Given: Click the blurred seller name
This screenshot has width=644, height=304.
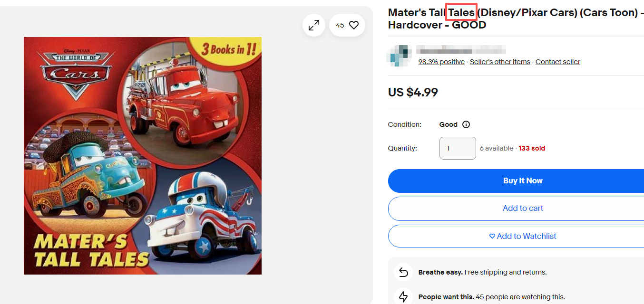Looking at the screenshot, I should (460, 50).
